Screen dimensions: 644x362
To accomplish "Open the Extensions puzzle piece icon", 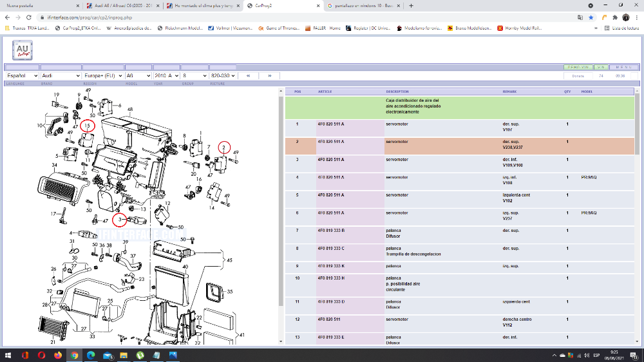I will [x=615, y=17].
